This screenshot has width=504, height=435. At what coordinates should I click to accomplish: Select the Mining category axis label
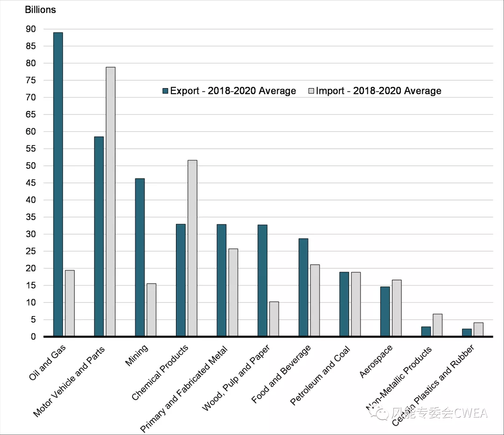tap(137, 355)
